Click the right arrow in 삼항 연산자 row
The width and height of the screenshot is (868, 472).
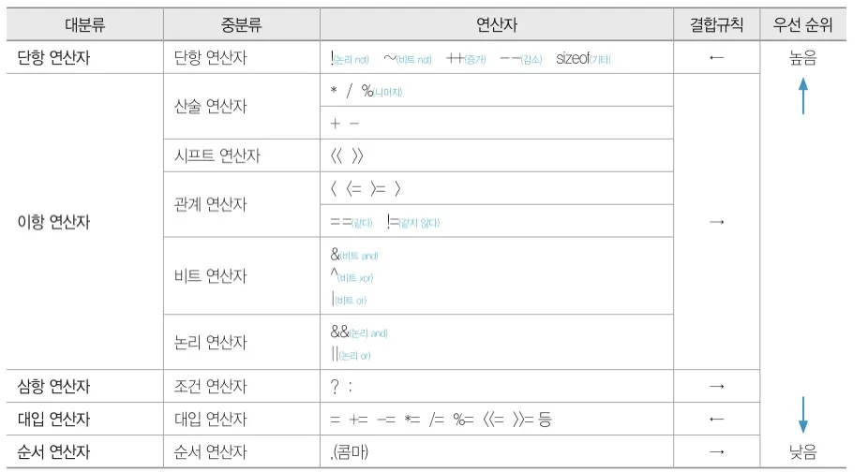[716, 386]
